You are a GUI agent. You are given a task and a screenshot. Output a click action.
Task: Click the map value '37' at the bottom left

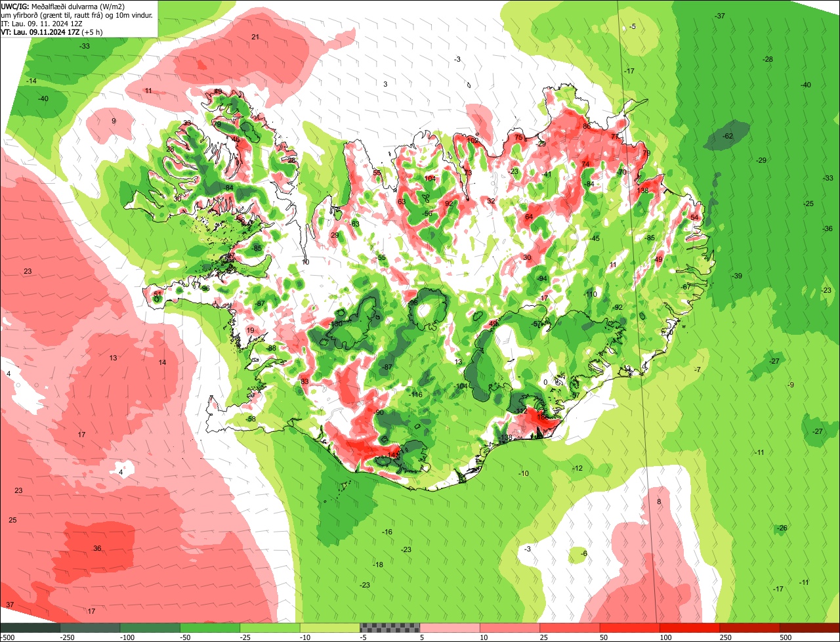(10, 604)
